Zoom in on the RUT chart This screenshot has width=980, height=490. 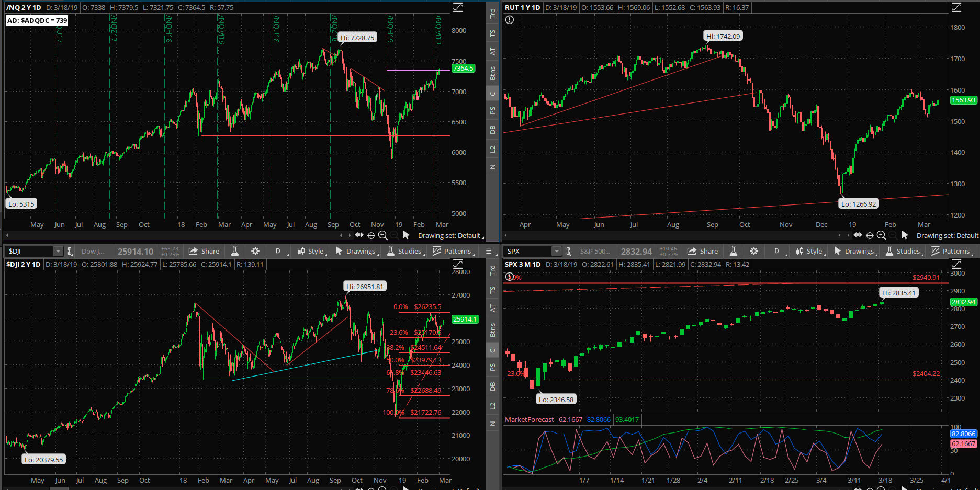pos(881,235)
